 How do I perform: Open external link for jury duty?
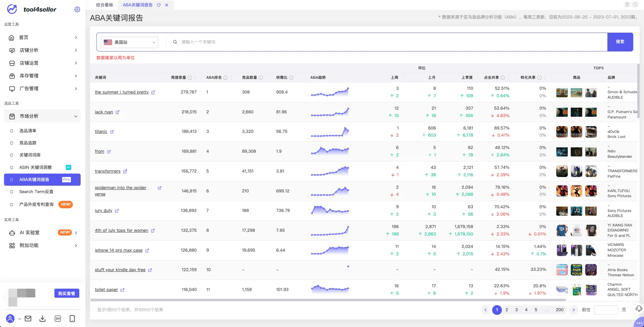pyautogui.click(x=117, y=211)
